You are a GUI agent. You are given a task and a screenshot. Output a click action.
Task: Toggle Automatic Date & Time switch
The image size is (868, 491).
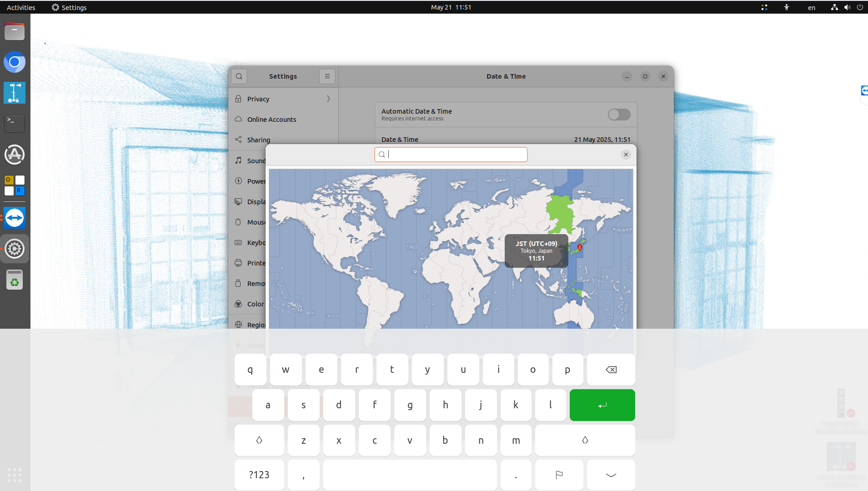619,115
